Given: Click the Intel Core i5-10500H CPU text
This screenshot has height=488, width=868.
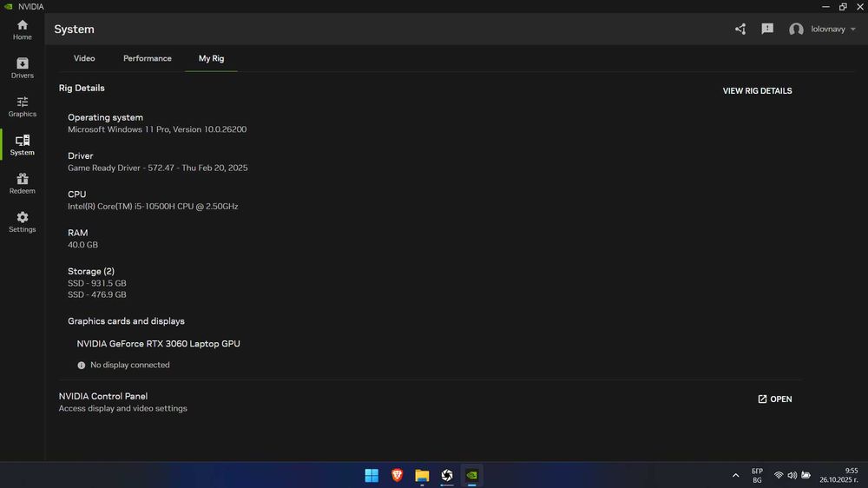Looking at the screenshot, I should (x=153, y=206).
